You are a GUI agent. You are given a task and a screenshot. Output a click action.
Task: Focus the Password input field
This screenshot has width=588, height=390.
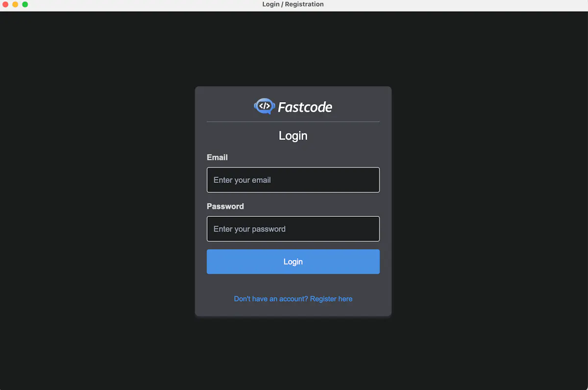tap(293, 229)
